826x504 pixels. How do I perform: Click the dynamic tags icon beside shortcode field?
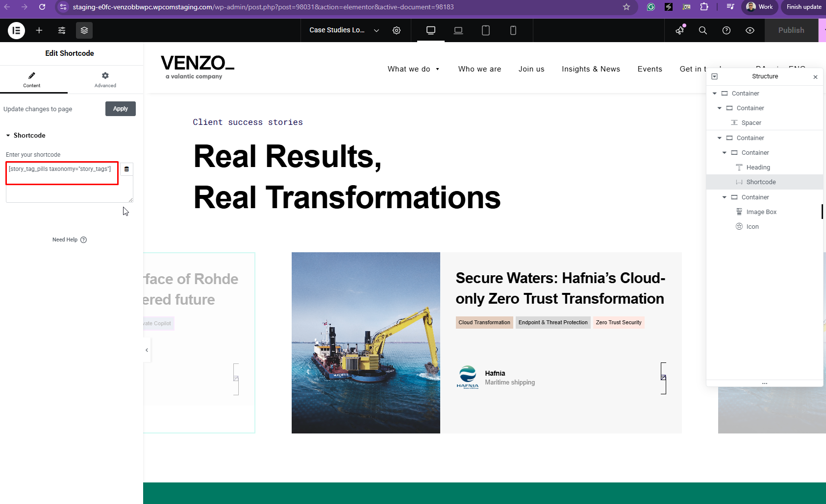[x=126, y=169]
